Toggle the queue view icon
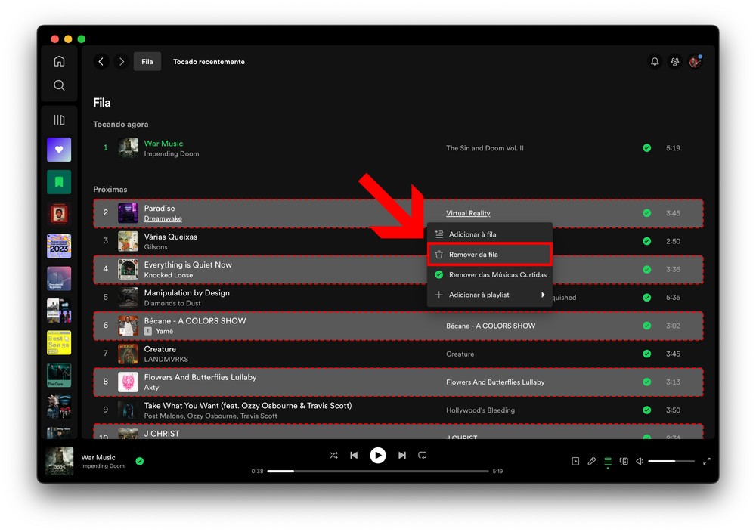 (607, 461)
